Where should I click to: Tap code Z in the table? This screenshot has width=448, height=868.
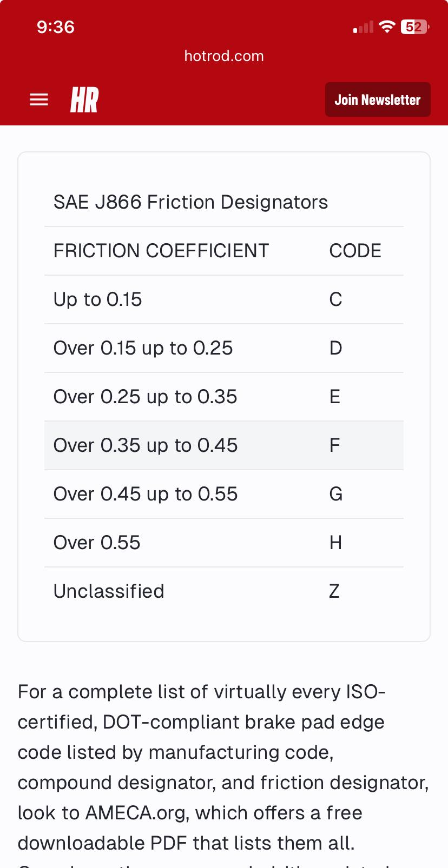click(334, 591)
